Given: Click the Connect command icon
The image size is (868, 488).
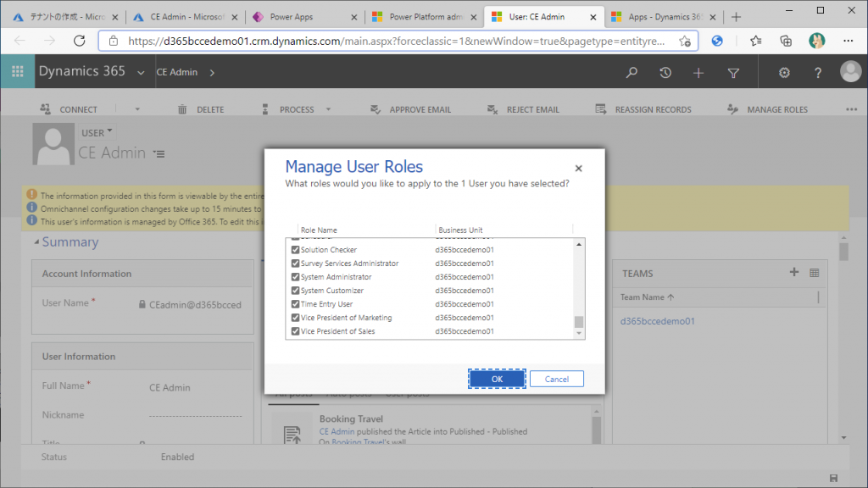Looking at the screenshot, I should point(46,109).
